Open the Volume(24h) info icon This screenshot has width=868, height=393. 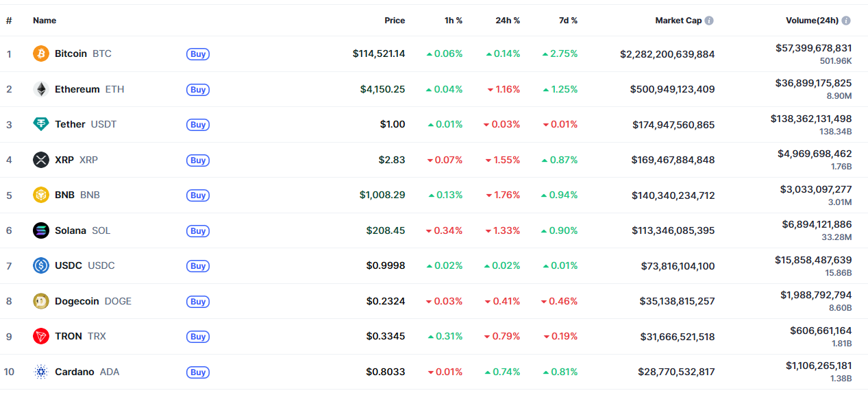[846, 21]
